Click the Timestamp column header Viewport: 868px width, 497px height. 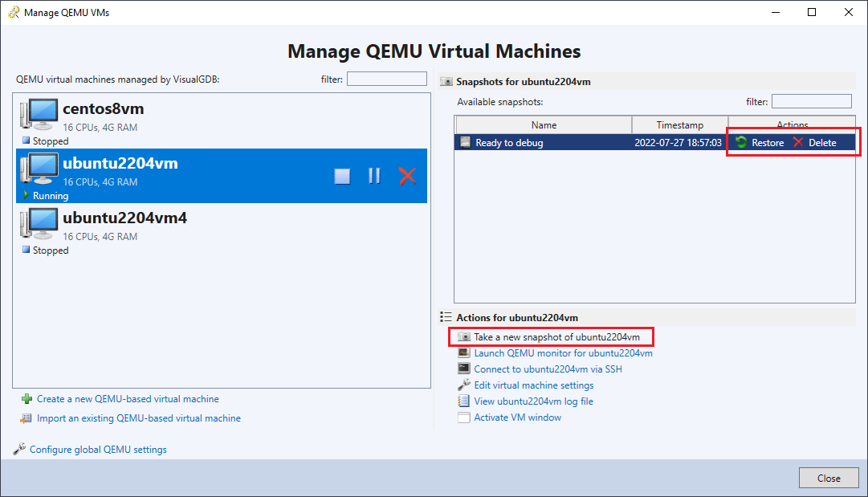(679, 124)
